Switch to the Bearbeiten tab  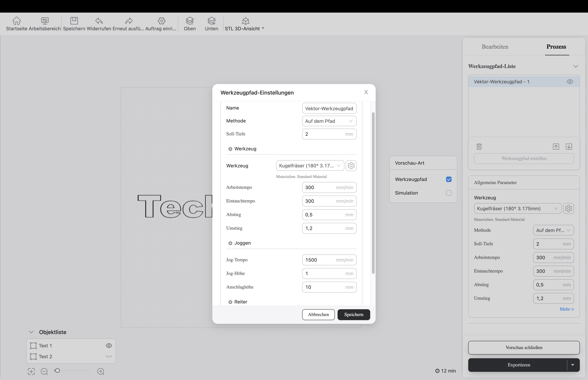[495, 47]
